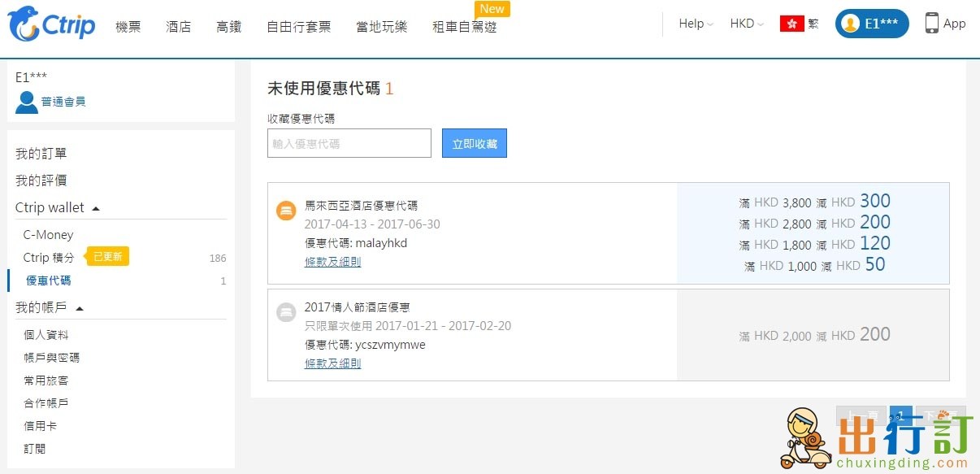Open the 租車自駕遊 menu item
This screenshot has width=980, height=474.
464,27
